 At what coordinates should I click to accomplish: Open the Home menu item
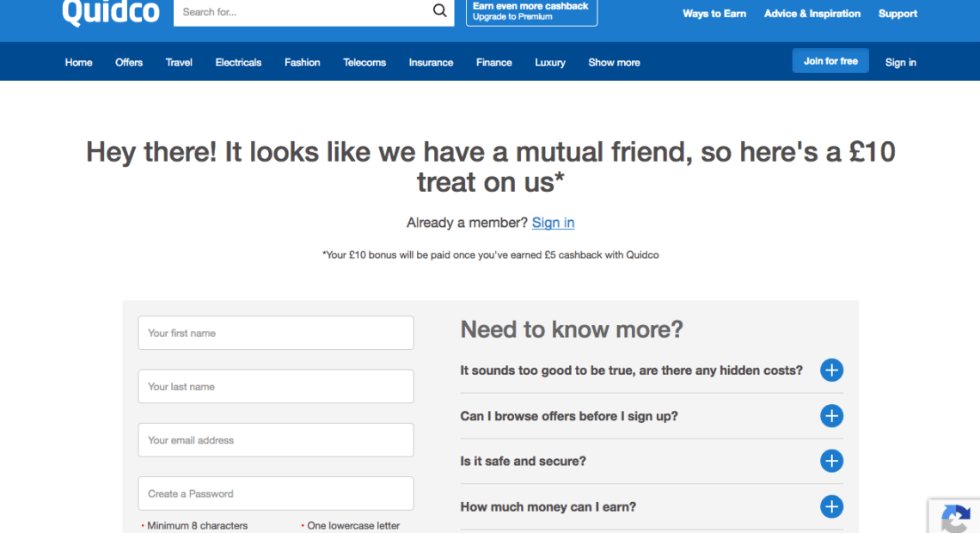79,63
